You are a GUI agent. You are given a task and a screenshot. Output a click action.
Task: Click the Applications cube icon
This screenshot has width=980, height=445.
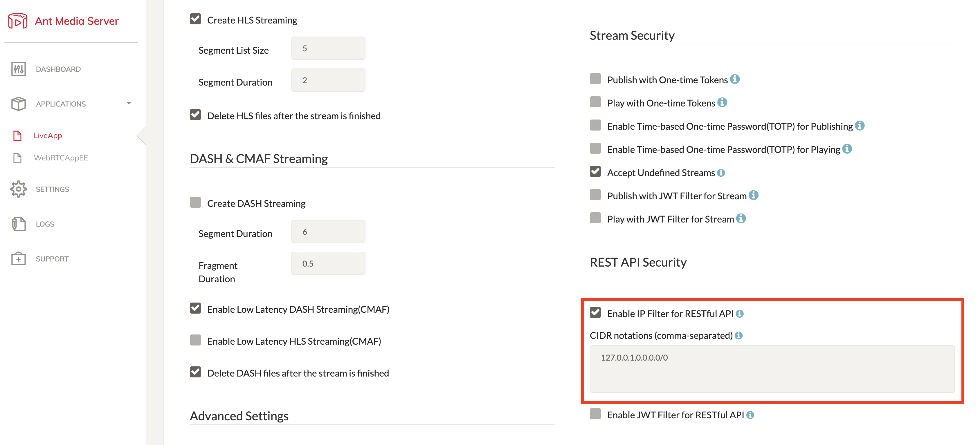tap(18, 104)
